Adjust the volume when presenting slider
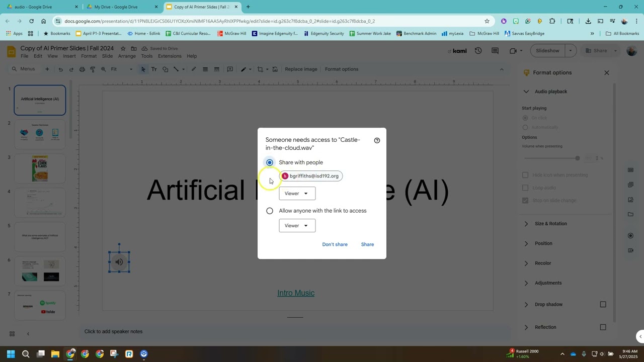 pyautogui.click(x=552, y=158)
